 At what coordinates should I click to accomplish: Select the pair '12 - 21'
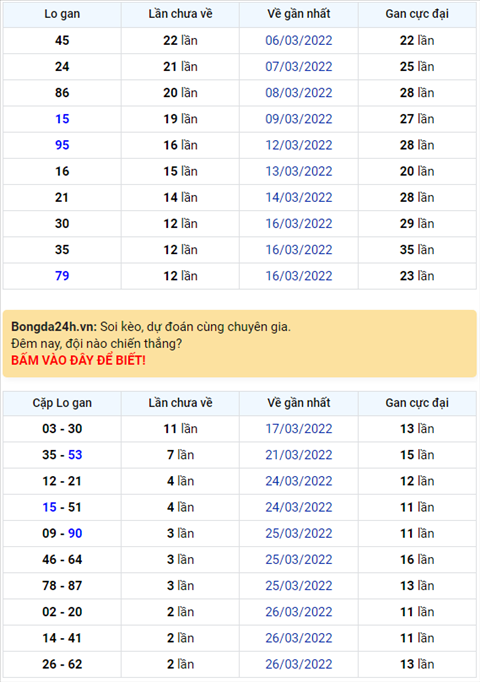62,481
